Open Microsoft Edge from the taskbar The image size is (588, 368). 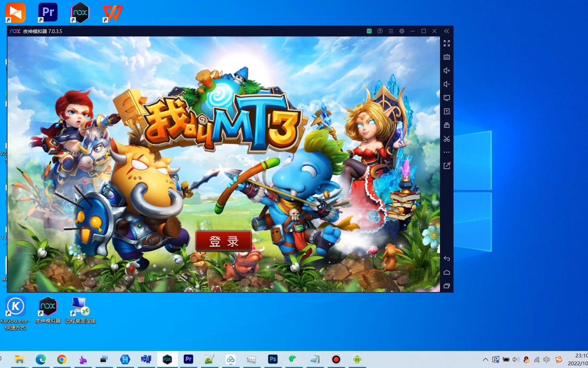tap(40, 359)
